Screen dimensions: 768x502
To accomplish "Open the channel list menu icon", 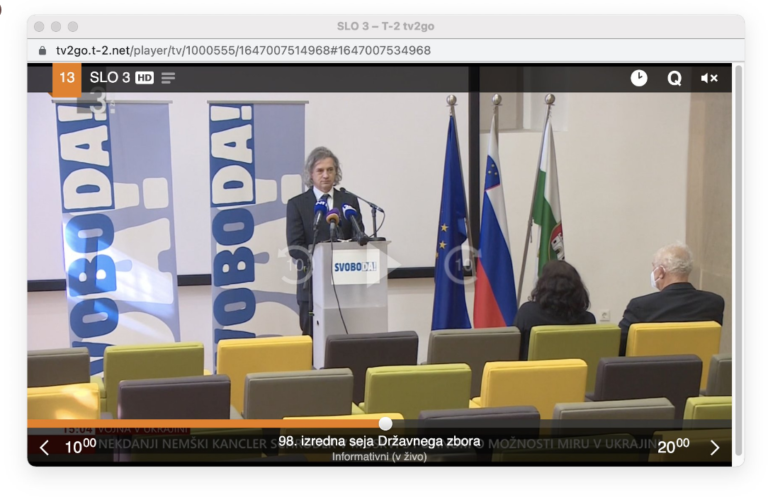I will tap(168, 78).
